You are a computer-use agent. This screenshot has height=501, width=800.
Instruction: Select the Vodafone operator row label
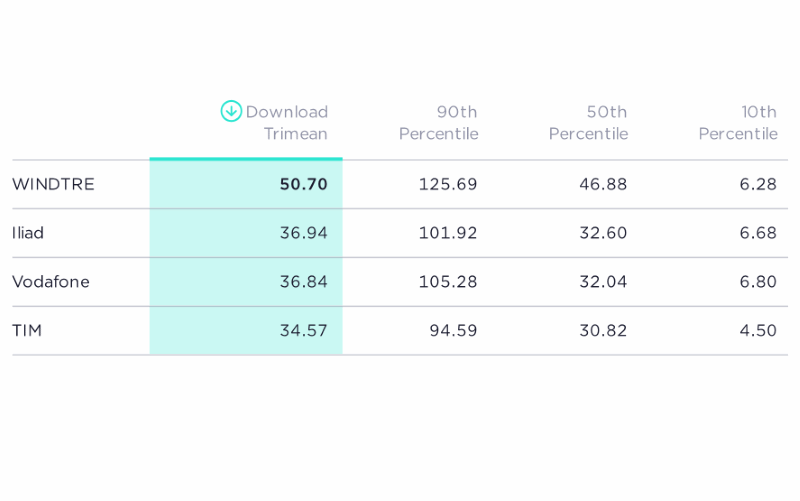(x=51, y=282)
